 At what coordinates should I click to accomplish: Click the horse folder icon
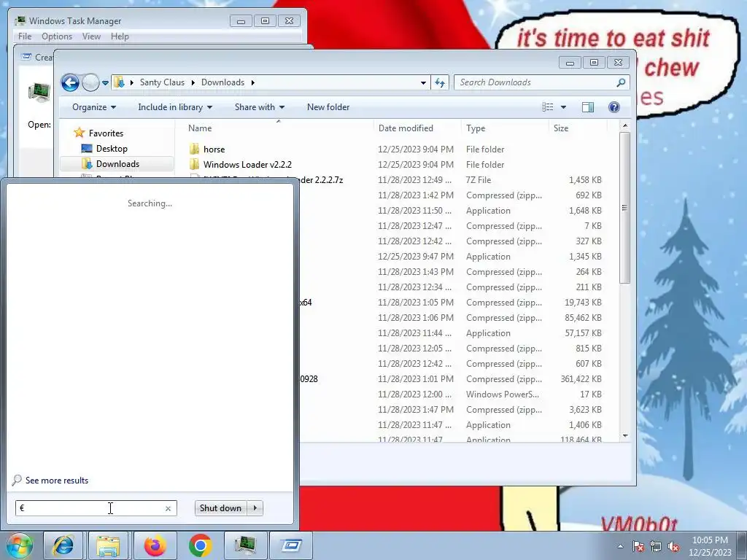coord(194,149)
